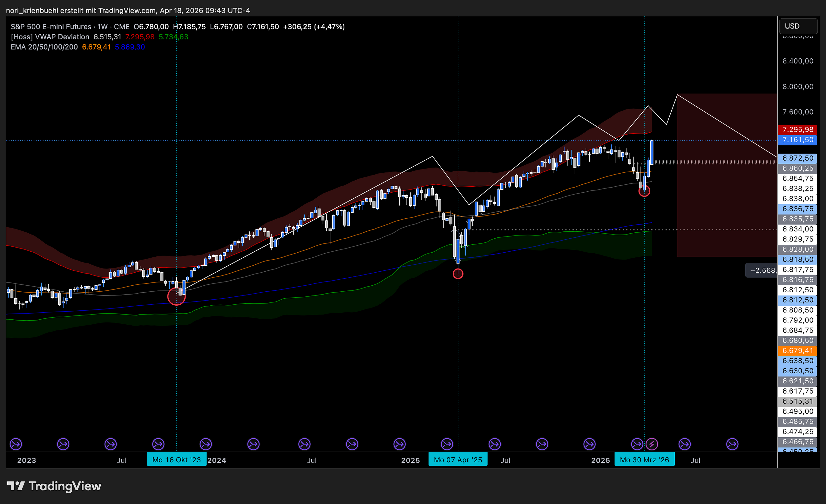The height and width of the screenshot is (504, 826).
Task: Click the rollover icon nearest Jul 2024 label
Action: click(x=304, y=444)
